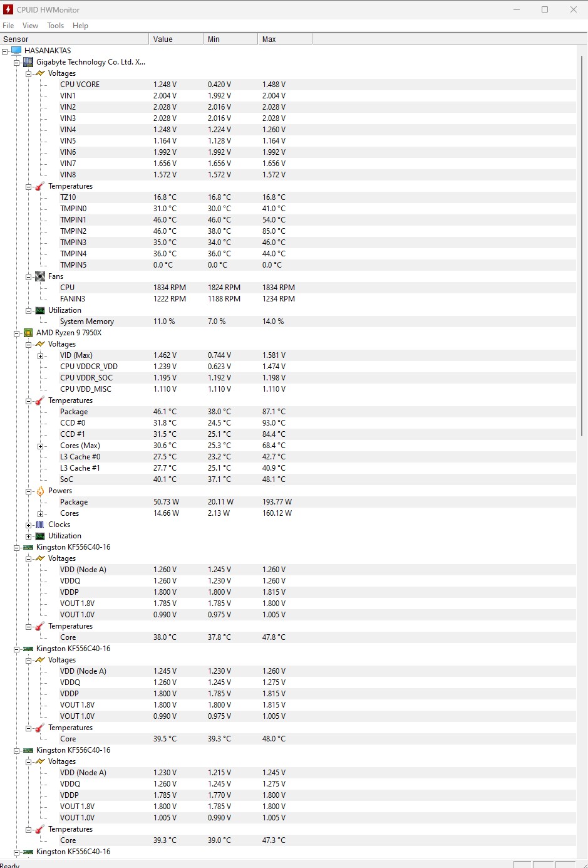Expand the Clocks section
The height and width of the screenshot is (868, 588).
pyautogui.click(x=29, y=525)
